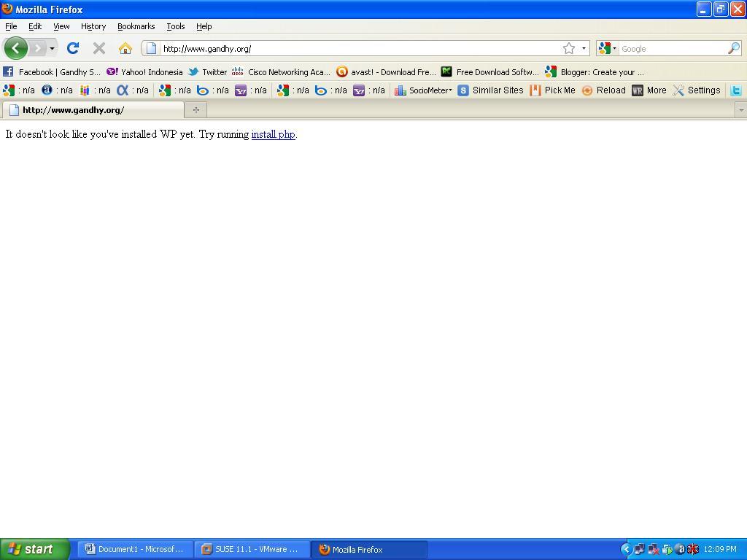
Task: Bookmark this page with the star icon
Action: [569, 48]
